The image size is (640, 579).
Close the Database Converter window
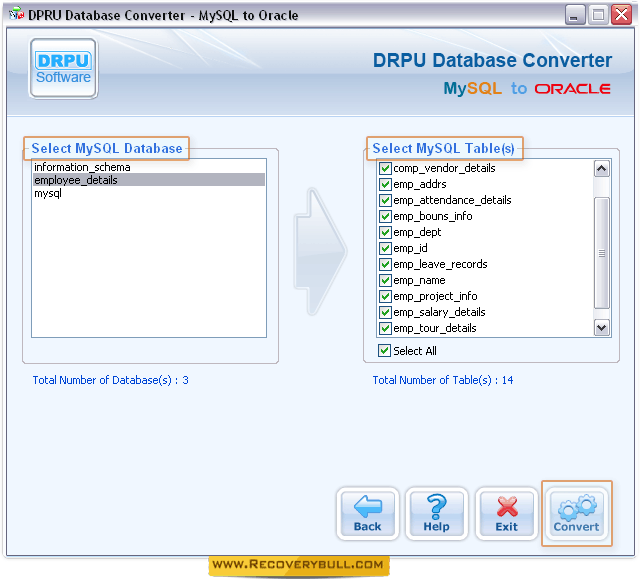click(621, 16)
